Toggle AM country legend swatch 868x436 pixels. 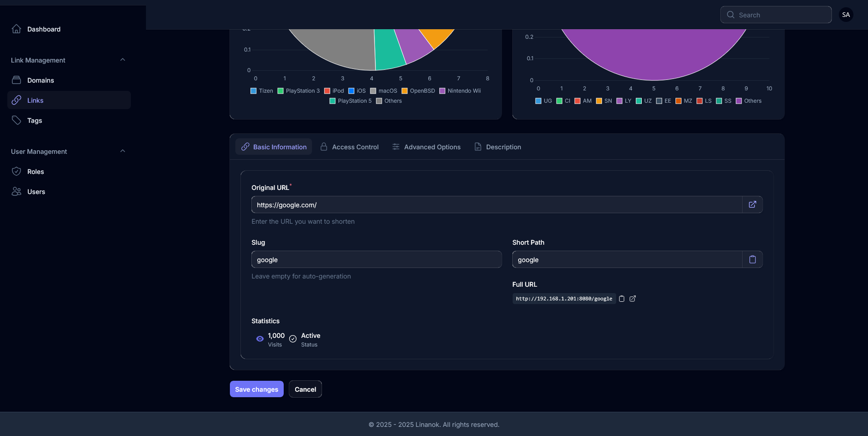tap(577, 101)
